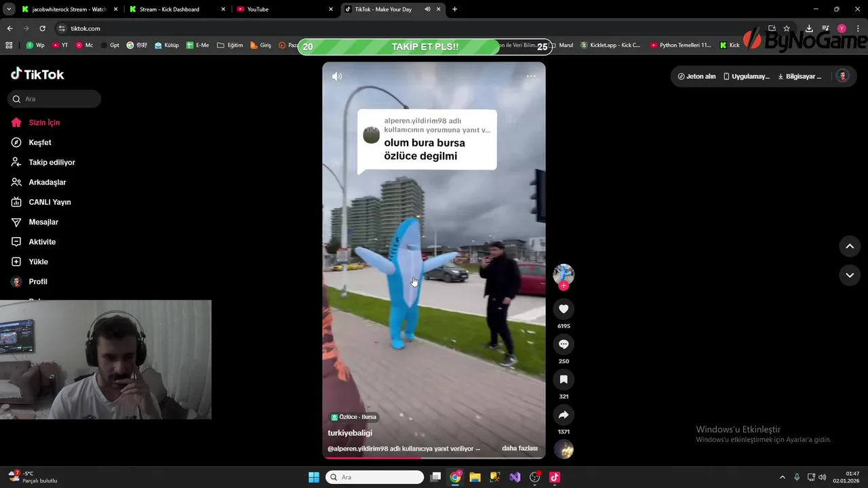Image resolution: width=868 pixels, height=488 pixels.
Task: Open Mesajlar in the sidebar
Action: coord(43,222)
